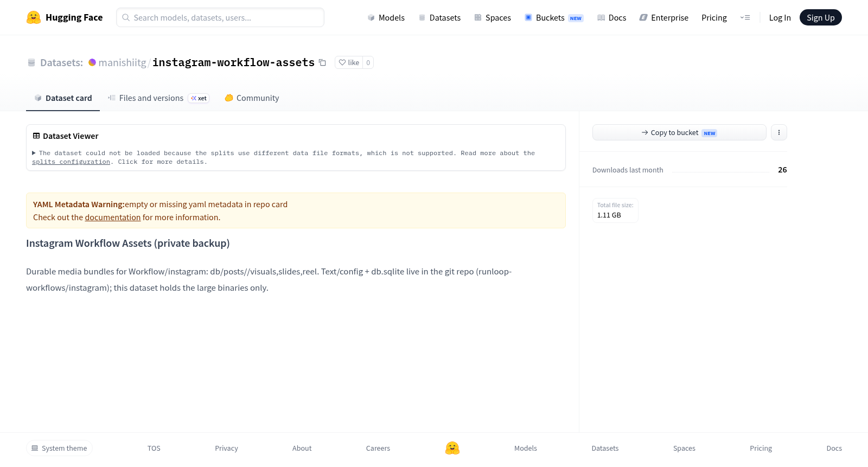This screenshot has height=467, width=868.
Task: Click the Hugging Face logo emoji in header
Action: 34,17
